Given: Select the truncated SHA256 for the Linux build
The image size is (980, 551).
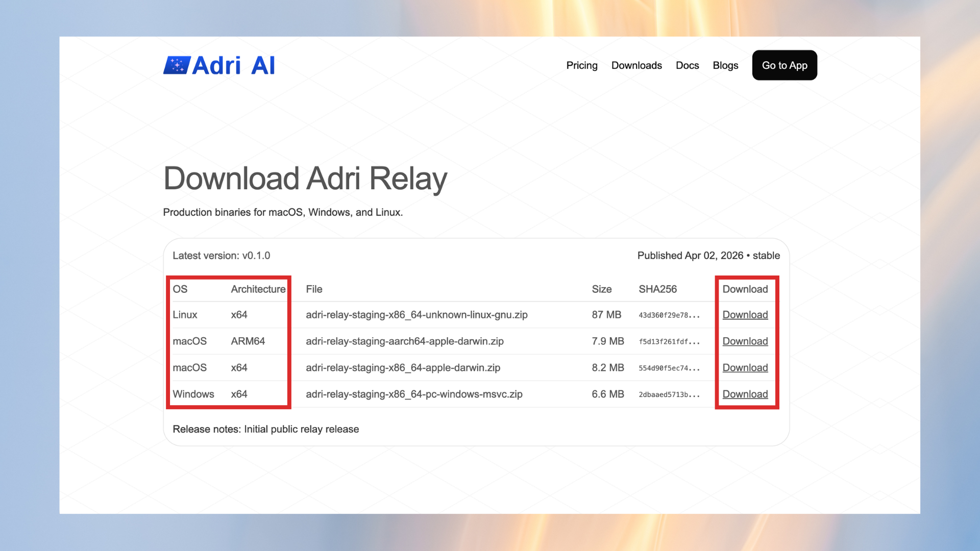Looking at the screenshot, I should point(670,315).
